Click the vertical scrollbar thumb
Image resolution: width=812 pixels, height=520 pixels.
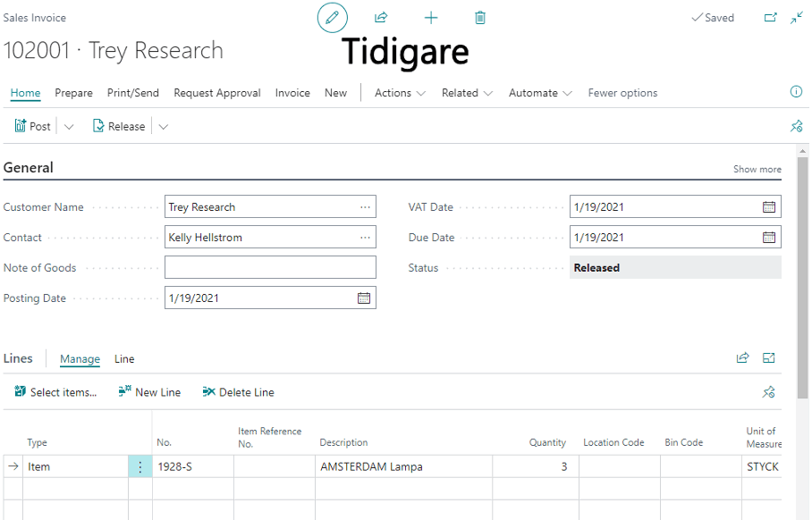point(803,278)
